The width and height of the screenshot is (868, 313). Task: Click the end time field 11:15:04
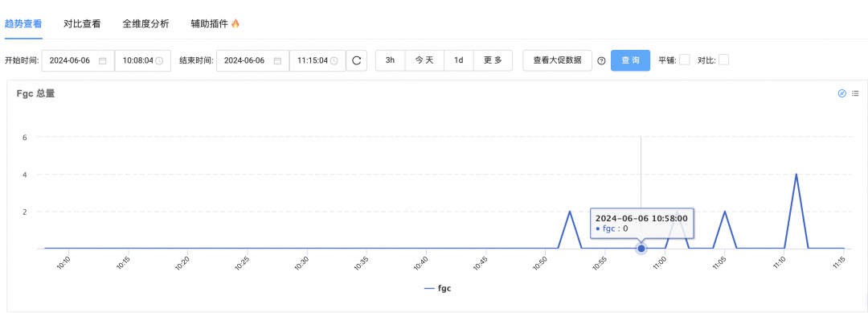pyautogui.click(x=317, y=61)
